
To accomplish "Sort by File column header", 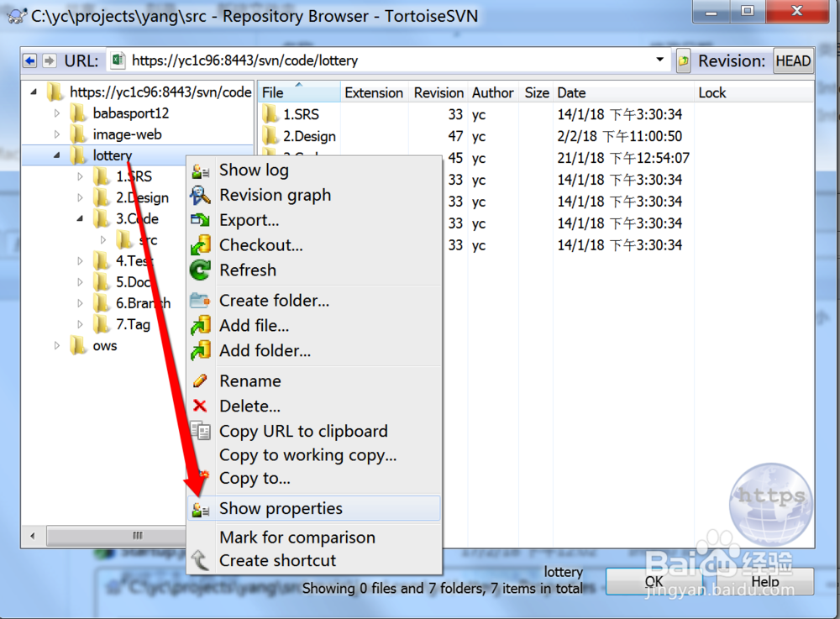I will click(x=299, y=92).
